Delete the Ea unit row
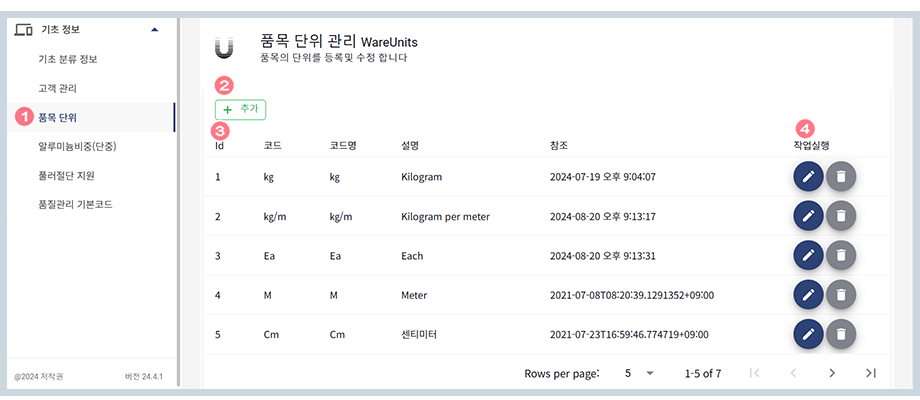 click(842, 255)
